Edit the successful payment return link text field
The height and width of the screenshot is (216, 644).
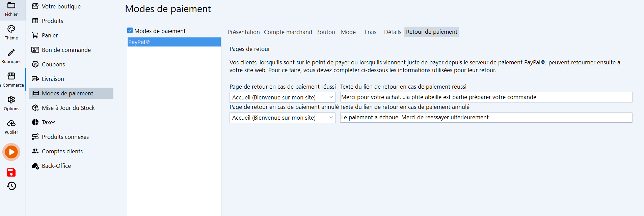tap(486, 97)
